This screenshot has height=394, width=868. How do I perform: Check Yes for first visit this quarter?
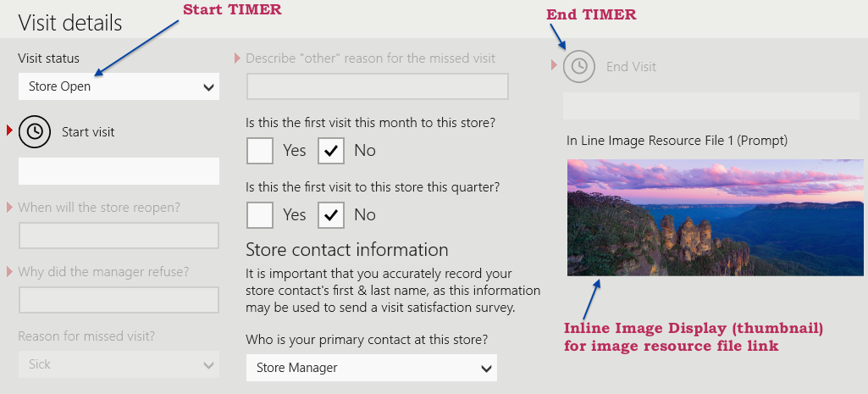pos(260,214)
